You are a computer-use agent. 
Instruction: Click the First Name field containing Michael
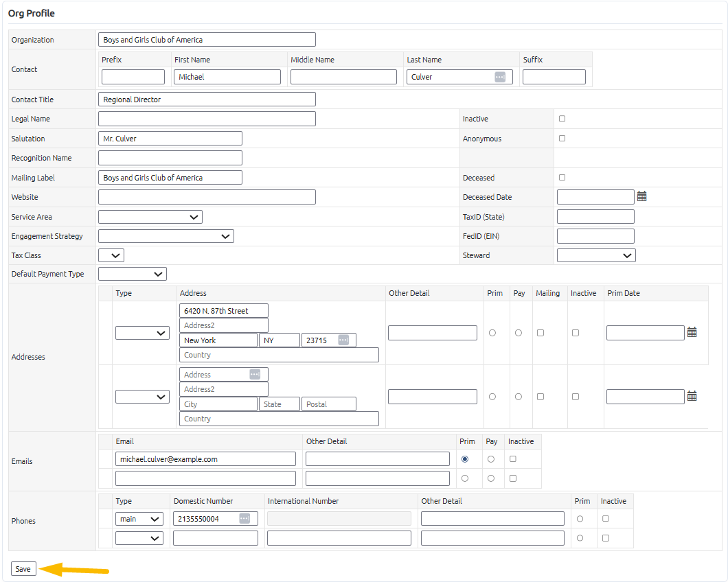tap(227, 77)
